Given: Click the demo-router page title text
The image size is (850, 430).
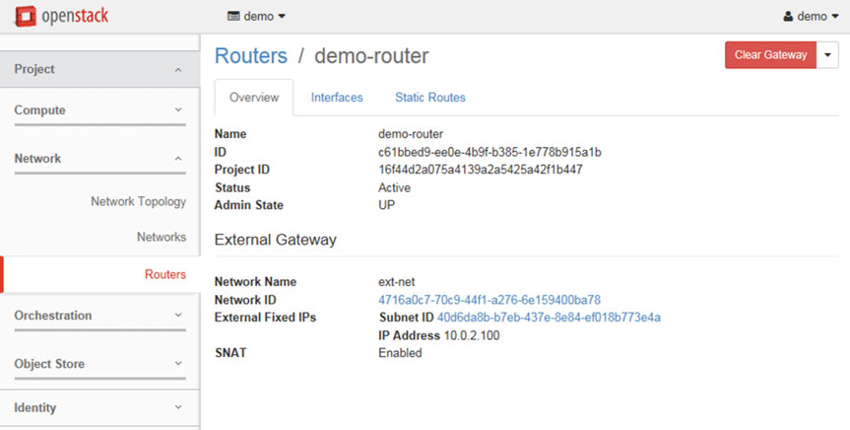Looking at the screenshot, I should pyautogui.click(x=371, y=56).
